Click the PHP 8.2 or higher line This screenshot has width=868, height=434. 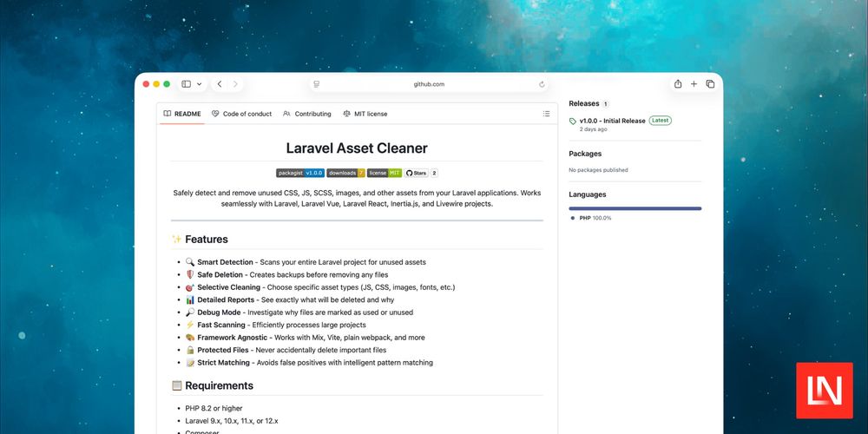pyautogui.click(x=214, y=408)
